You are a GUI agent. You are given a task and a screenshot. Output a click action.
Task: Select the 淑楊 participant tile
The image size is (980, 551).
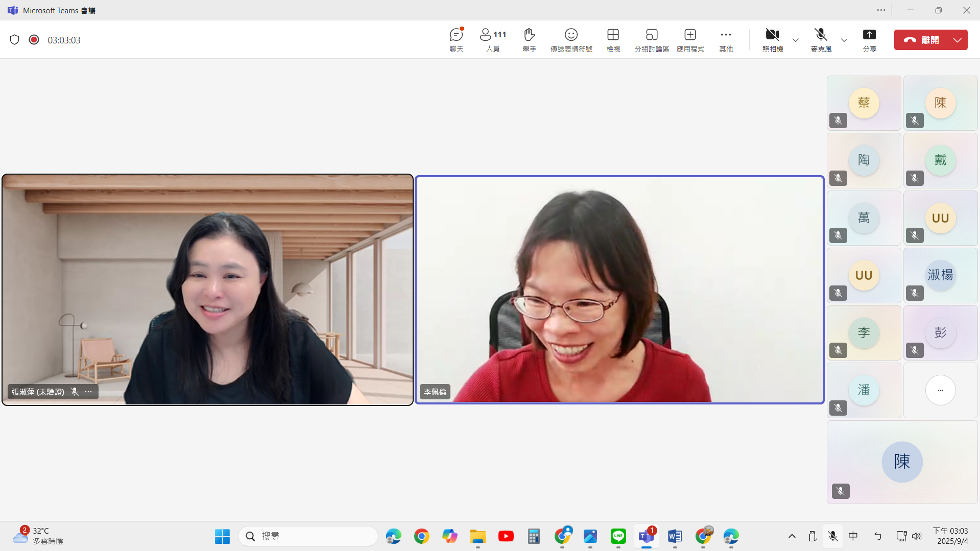[x=940, y=276]
